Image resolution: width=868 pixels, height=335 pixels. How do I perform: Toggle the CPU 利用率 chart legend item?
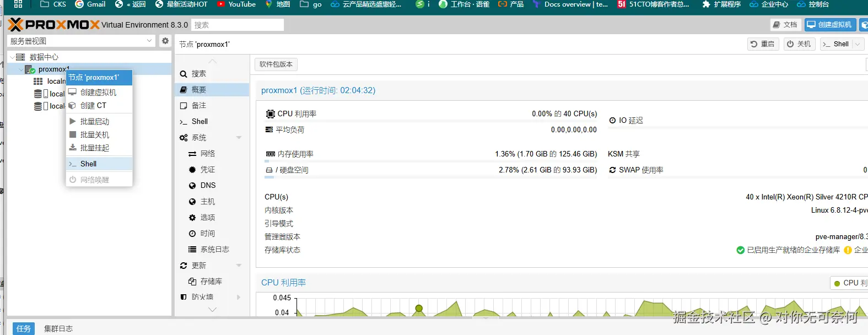850,283
